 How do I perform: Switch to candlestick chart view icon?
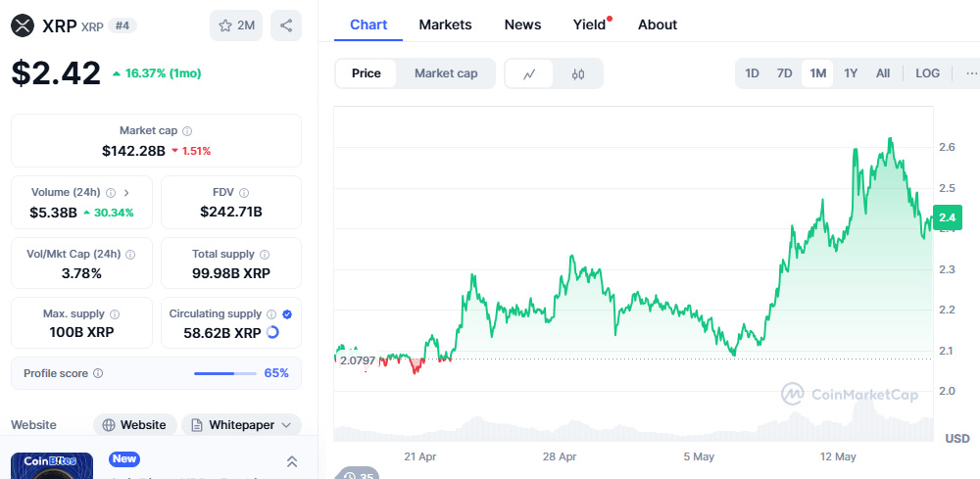pyautogui.click(x=578, y=73)
